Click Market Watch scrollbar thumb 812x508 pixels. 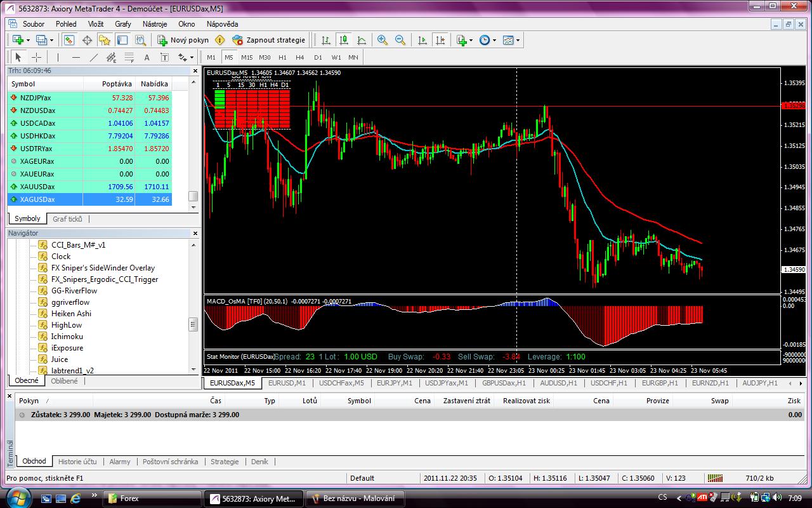click(193, 196)
